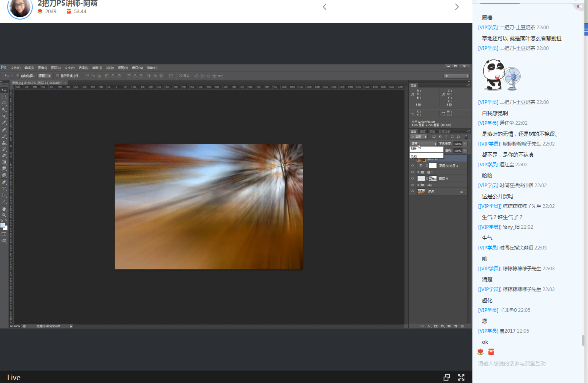Screen dimensions: 588x383
Task: Expand the sky layer group
Action: coord(418,185)
